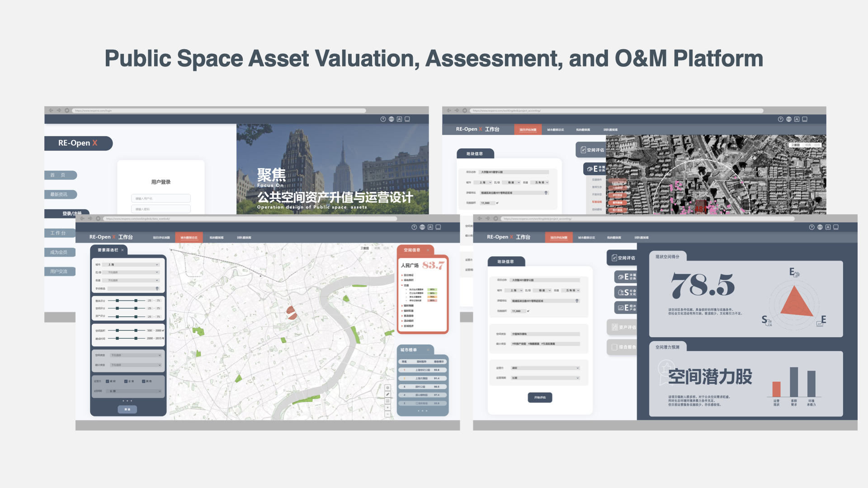Open 运营方 dropdown in assessment form
The height and width of the screenshot is (488, 868).
tap(545, 368)
